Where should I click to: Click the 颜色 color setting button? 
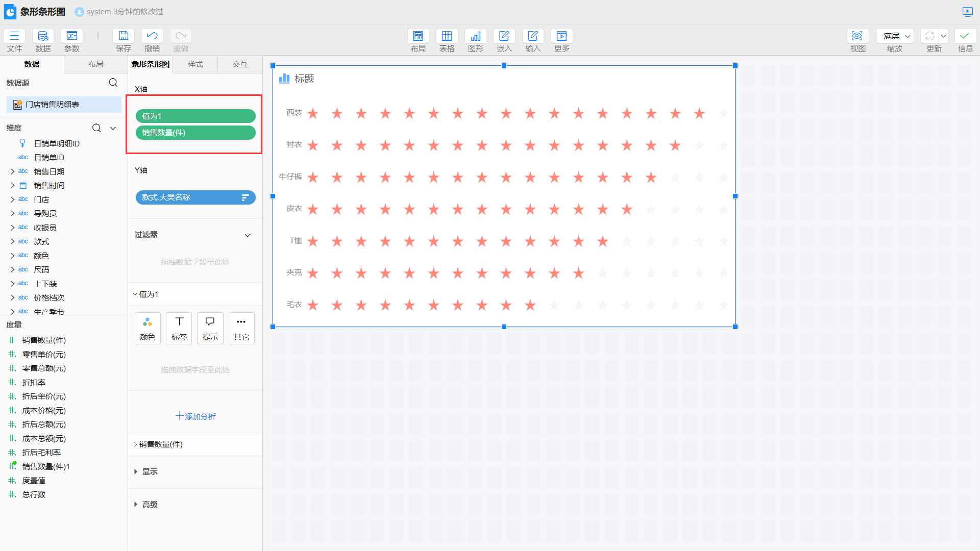(148, 328)
